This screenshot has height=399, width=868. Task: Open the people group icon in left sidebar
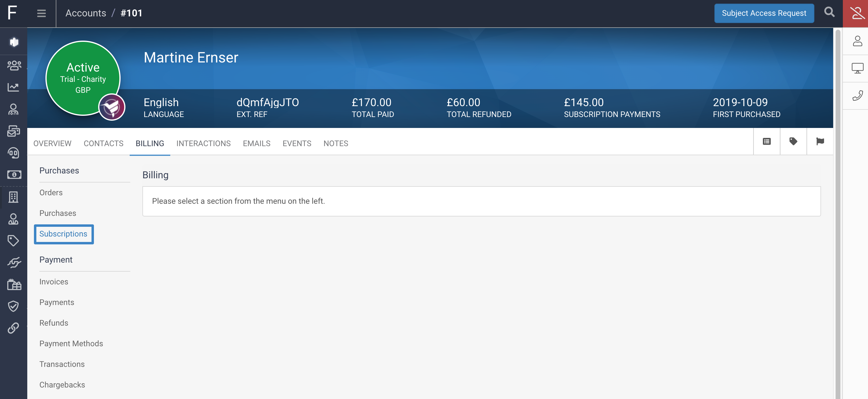14,65
